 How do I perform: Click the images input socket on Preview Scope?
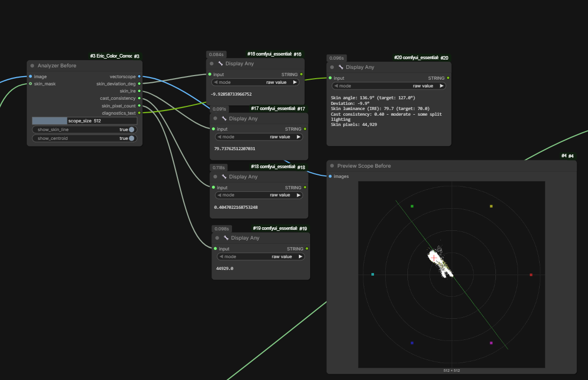point(330,176)
